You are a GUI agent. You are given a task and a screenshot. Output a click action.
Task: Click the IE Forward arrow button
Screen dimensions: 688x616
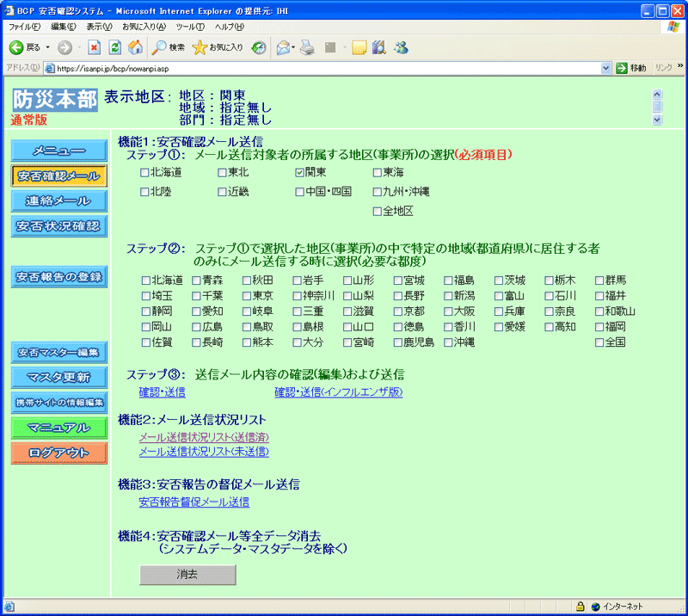65,47
